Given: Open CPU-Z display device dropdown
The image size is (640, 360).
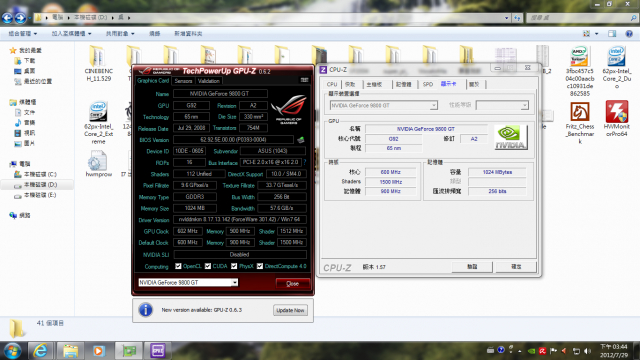Looking at the screenshot, I should pos(433,105).
